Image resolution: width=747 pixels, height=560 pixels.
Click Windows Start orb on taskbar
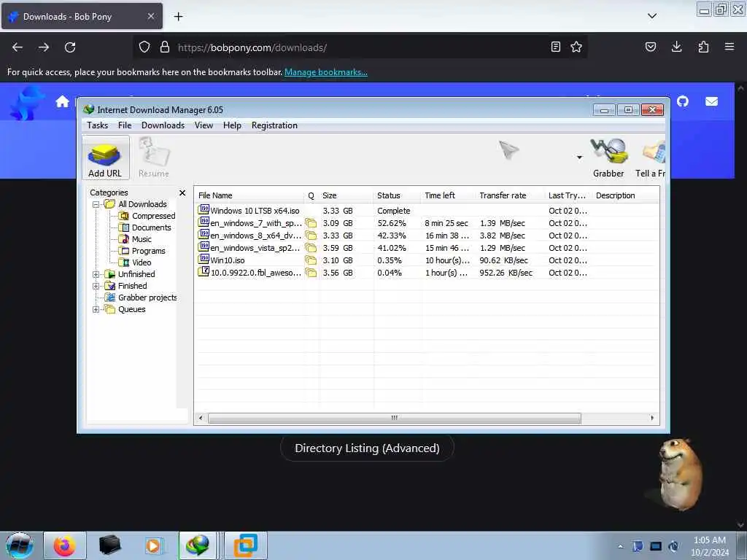pyautogui.click(x=20, y=545)
